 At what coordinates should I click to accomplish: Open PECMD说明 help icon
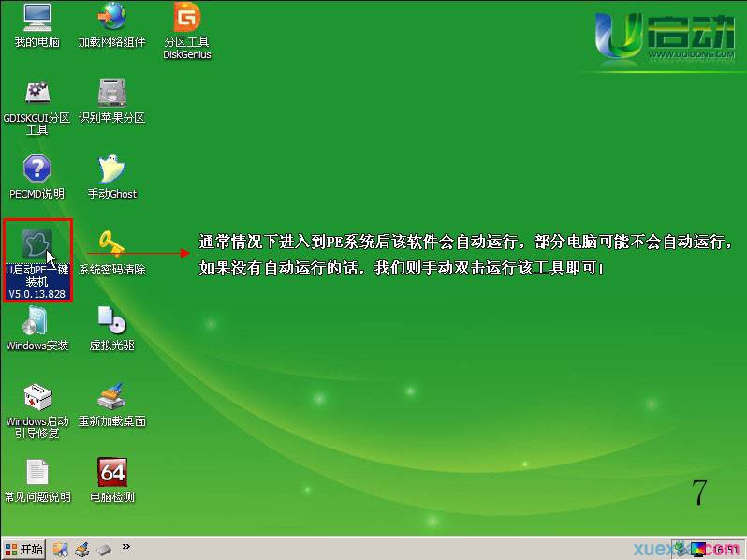pyautogui.click(x=37, y=169)
